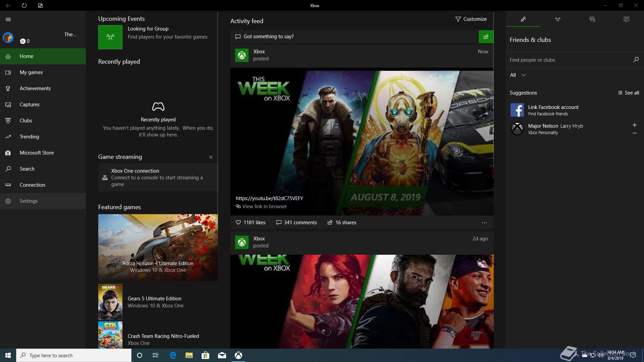644x362 pixels.
Task: Open the Gamerscore indicator showing 0
Action: point(25,41)
